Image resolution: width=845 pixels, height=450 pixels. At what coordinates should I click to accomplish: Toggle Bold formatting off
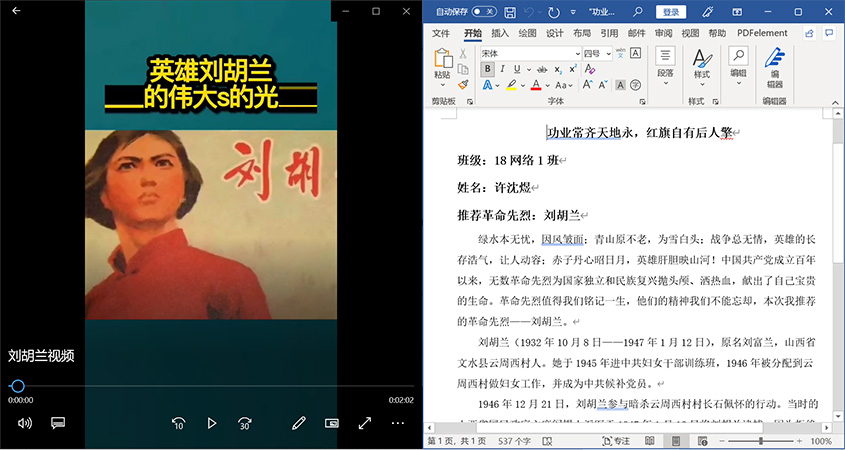coord(487,69)
